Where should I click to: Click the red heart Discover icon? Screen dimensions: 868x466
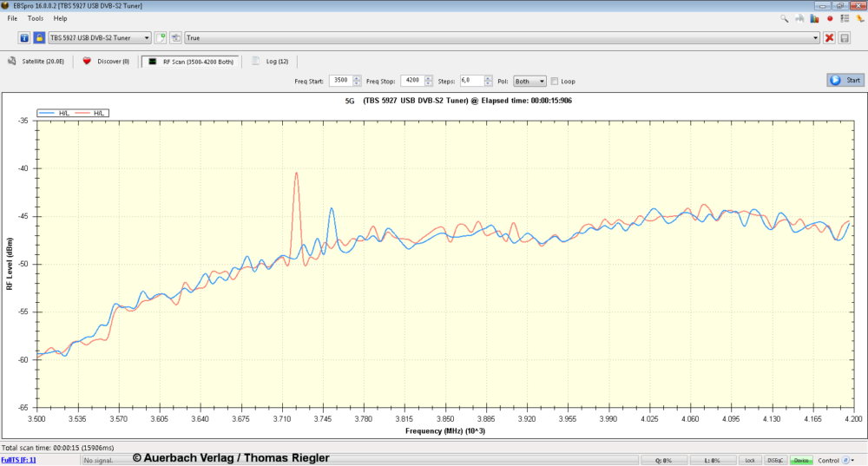pyautogui.click(x=87, y=62)
